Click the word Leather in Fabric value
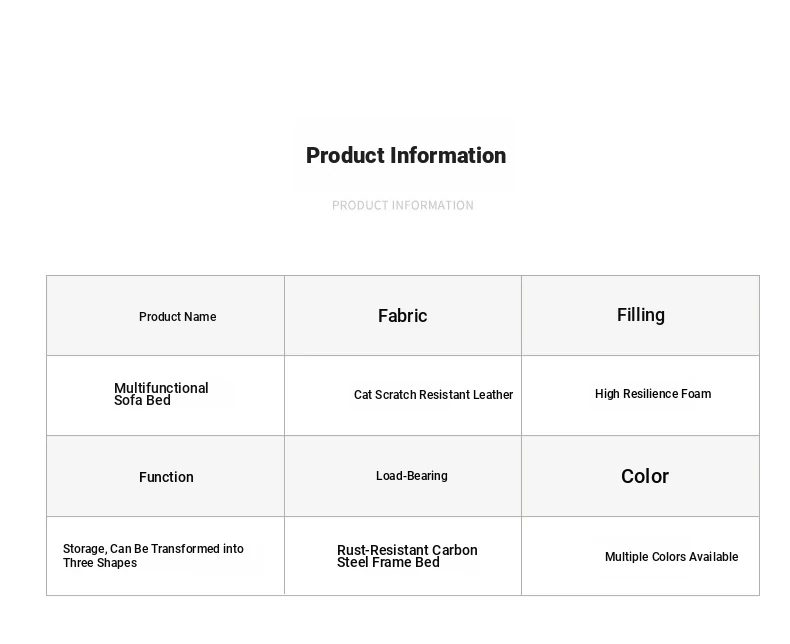790x644 pixels. (x=492, y=395)
